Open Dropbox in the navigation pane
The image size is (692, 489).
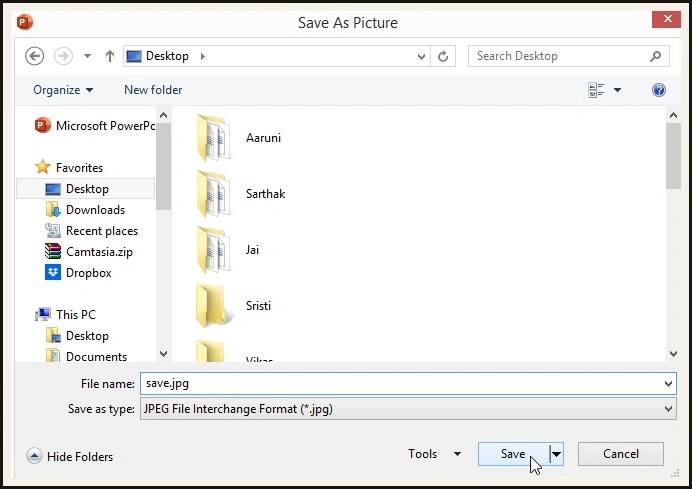point(78,273)
